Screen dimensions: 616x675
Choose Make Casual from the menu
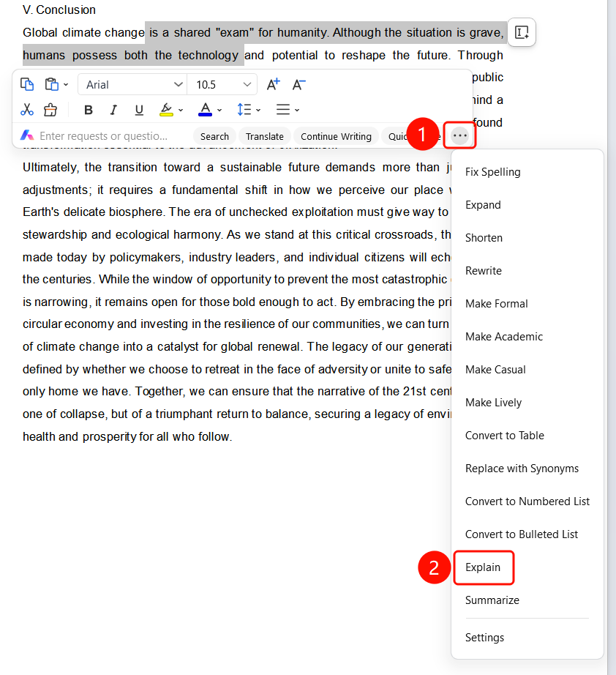pos(495,370)
